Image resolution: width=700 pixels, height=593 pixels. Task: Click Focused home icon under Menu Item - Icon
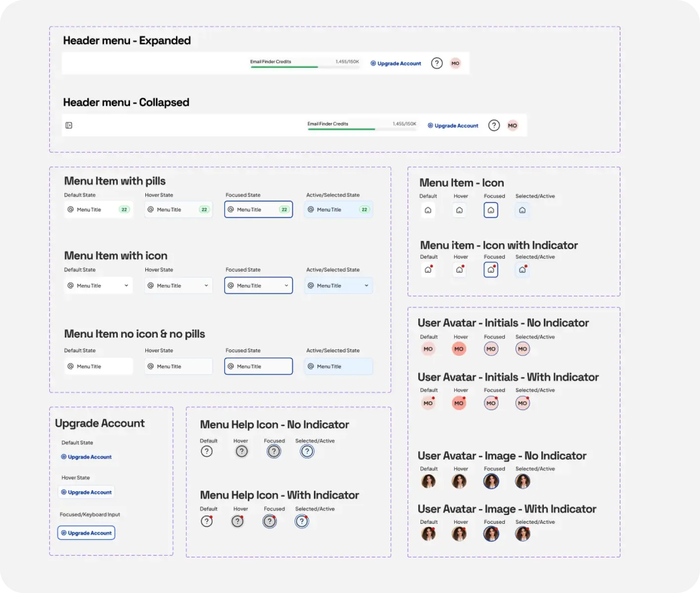pyautogui.click(x=491, y=210)
